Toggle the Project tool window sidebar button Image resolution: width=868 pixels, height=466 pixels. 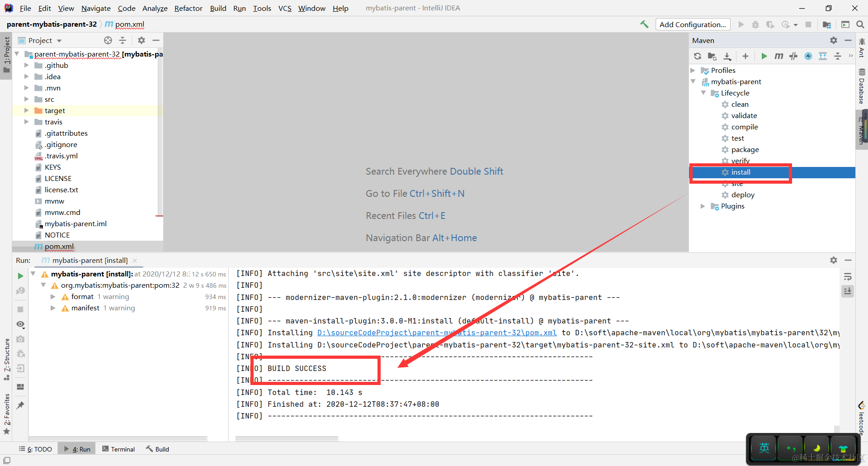click(x=6, y=55)
